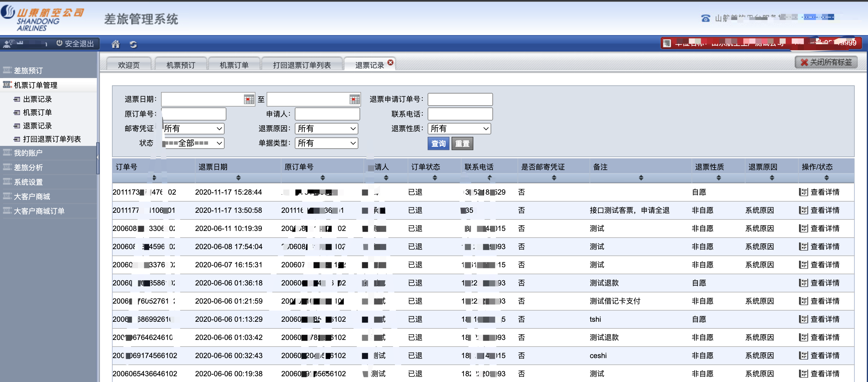Open the 打回退票订单列表 tab
This screenshot has width=868, height=382.
pyautogui.click(x=301, y=65)
